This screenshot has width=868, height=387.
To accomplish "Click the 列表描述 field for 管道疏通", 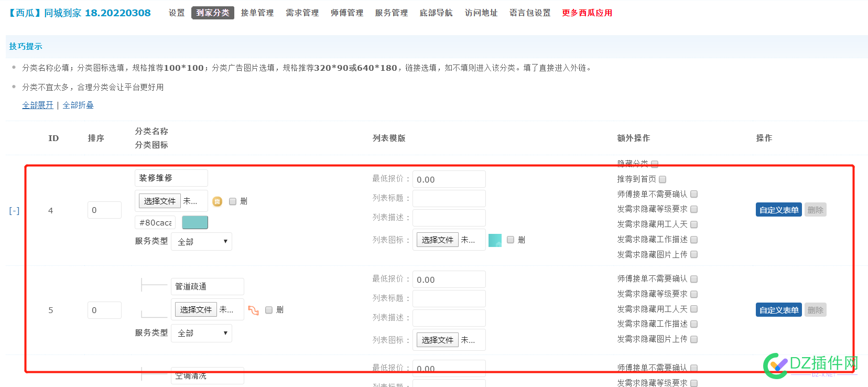I will (449, 318).
